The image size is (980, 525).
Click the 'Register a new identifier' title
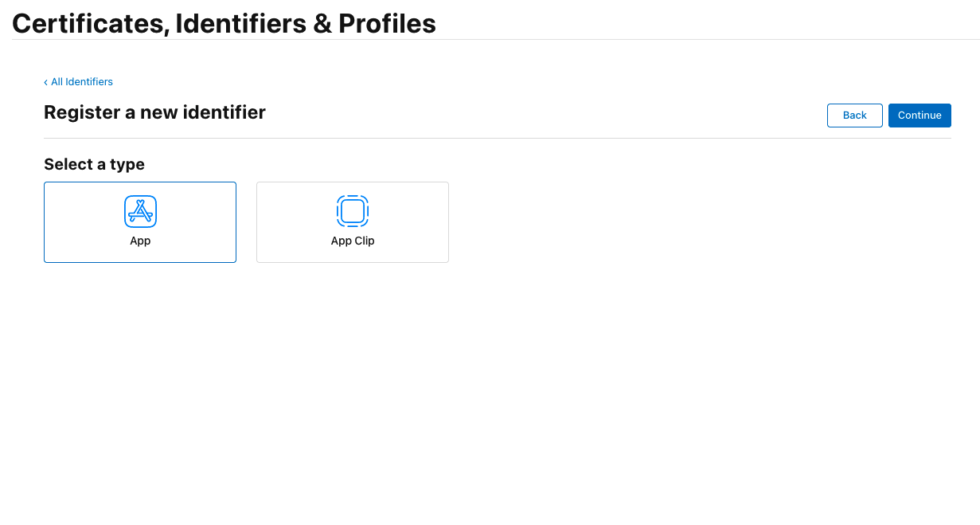[x=154, y=112]
